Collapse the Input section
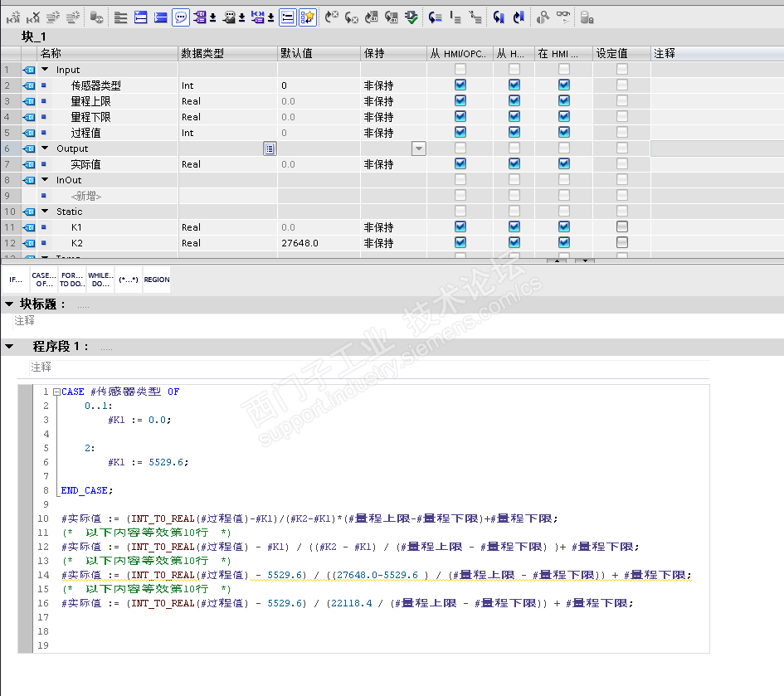This screenshot has width=784, height=696. tap(45, 70)
